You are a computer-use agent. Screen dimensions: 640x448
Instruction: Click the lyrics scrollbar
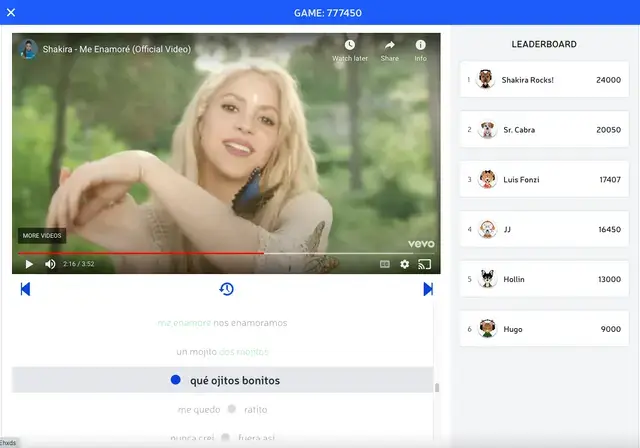pyautogui.click(x=436, y=386)
